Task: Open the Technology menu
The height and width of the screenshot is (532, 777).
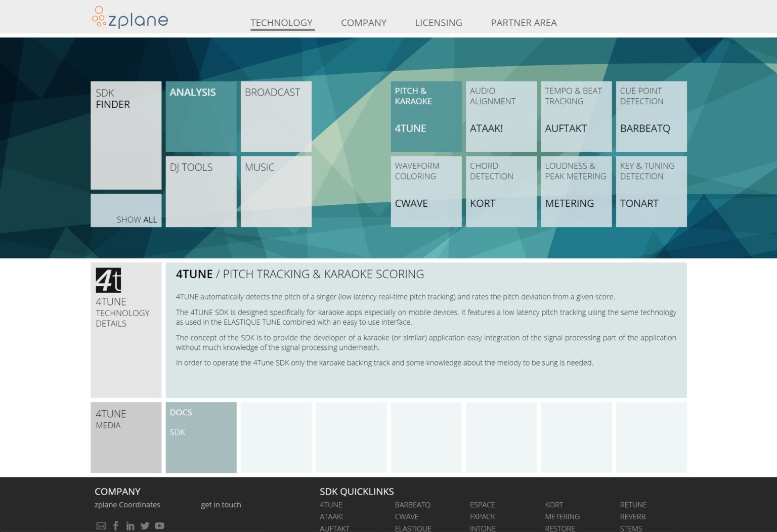Action: pyautogui.click(x=281, y=23)
